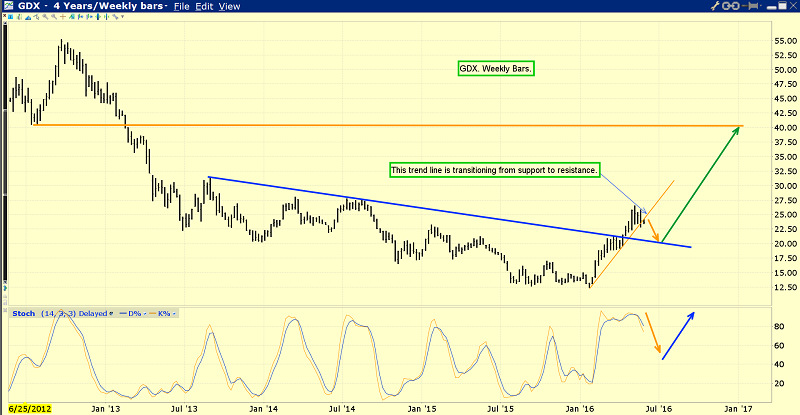
Task: Click the Delayed status indicator in Stoch header
Action: tap(93, 314)
